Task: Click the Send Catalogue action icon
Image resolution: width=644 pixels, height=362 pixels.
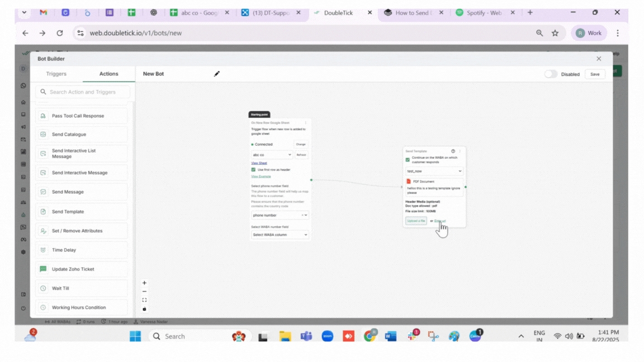Action: pyautogui.click(x=43, y=135)
